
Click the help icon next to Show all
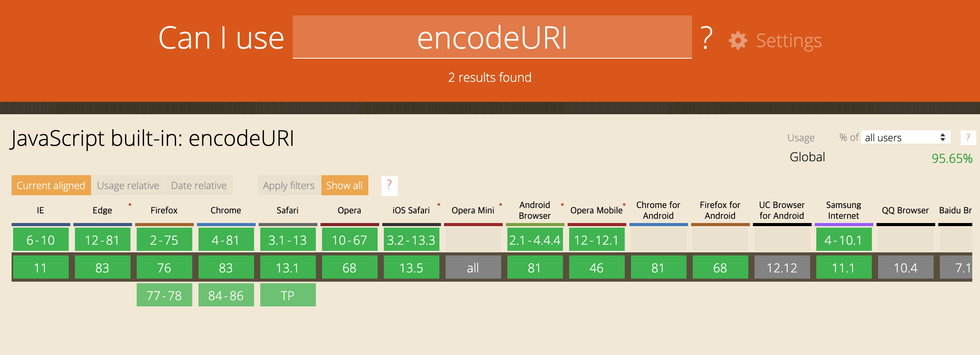(389, 186)
